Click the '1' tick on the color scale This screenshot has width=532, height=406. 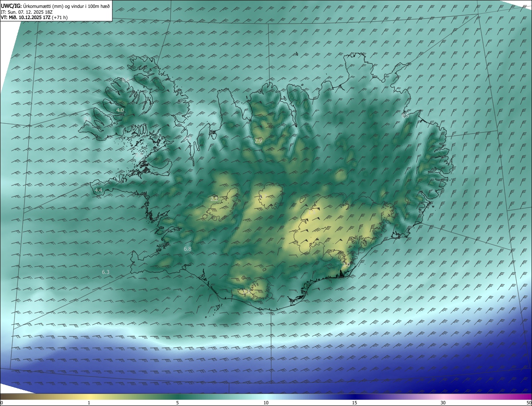pyautogui.click(x=89, y=403)
